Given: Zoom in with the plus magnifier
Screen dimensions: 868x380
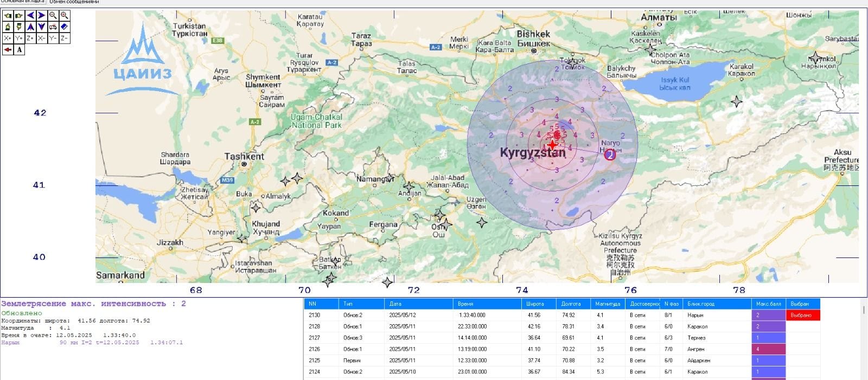Looking at the screenshot, I should 65,15.
